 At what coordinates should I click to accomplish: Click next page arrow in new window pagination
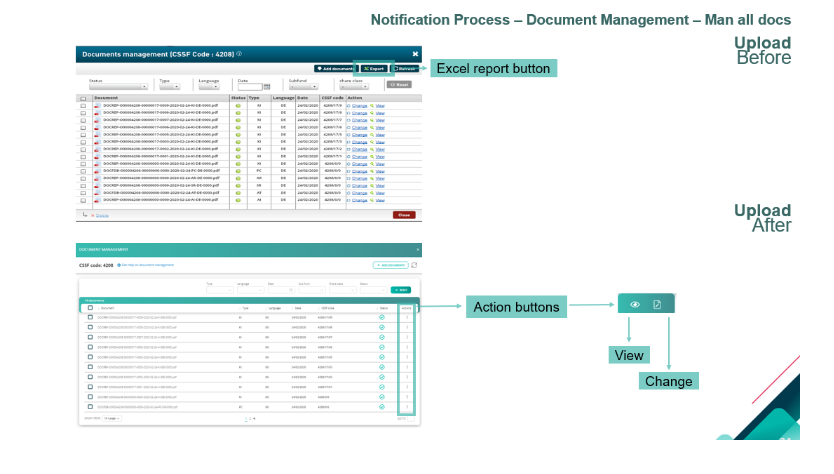pos(254,419)
